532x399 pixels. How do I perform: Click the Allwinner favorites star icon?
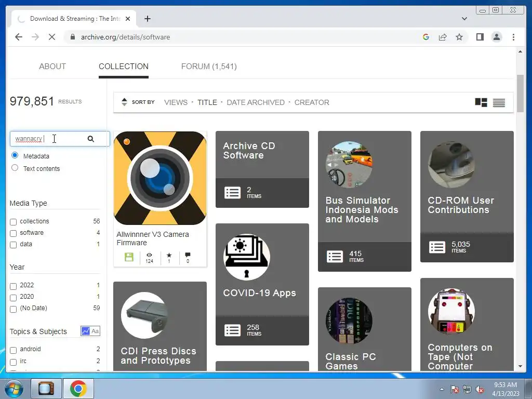point(169,255)
